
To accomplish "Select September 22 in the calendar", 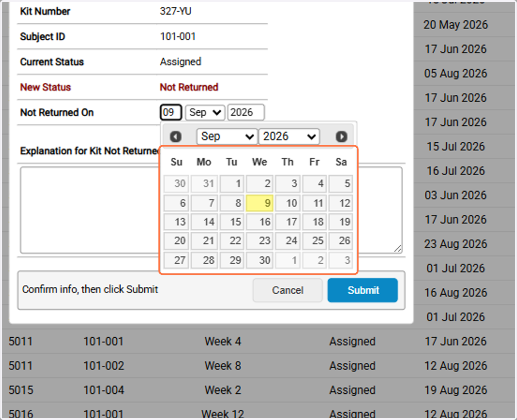I will click(x=232, y=241).
